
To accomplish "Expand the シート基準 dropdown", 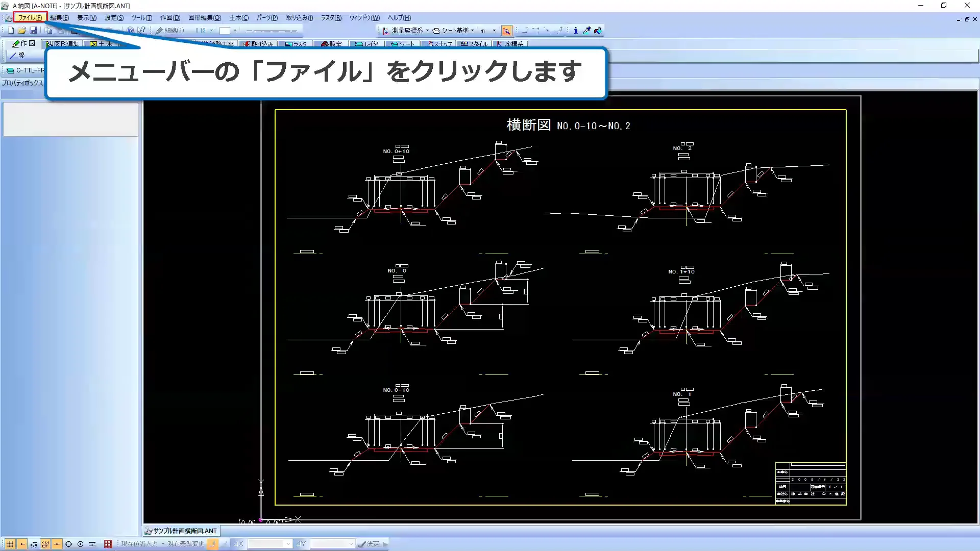I will [472, 31].
